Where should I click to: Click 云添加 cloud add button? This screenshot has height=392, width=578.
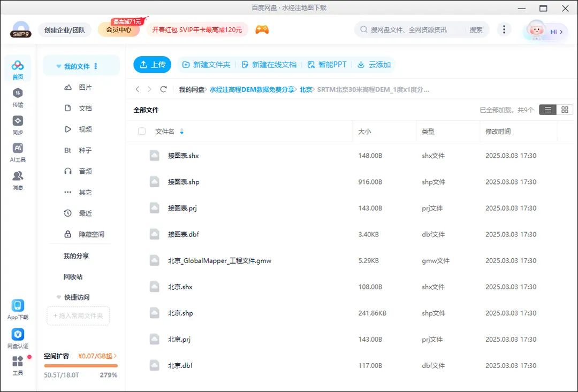(x=374, y=65)
